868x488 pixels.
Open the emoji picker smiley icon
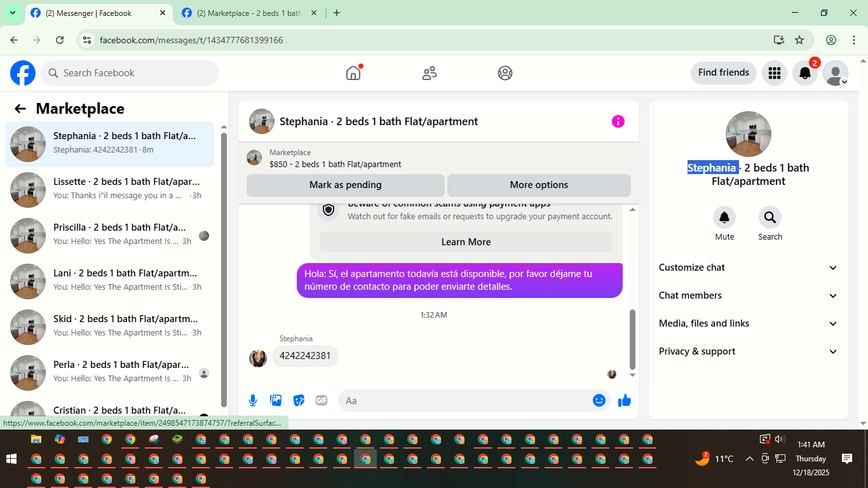(599, 400)
